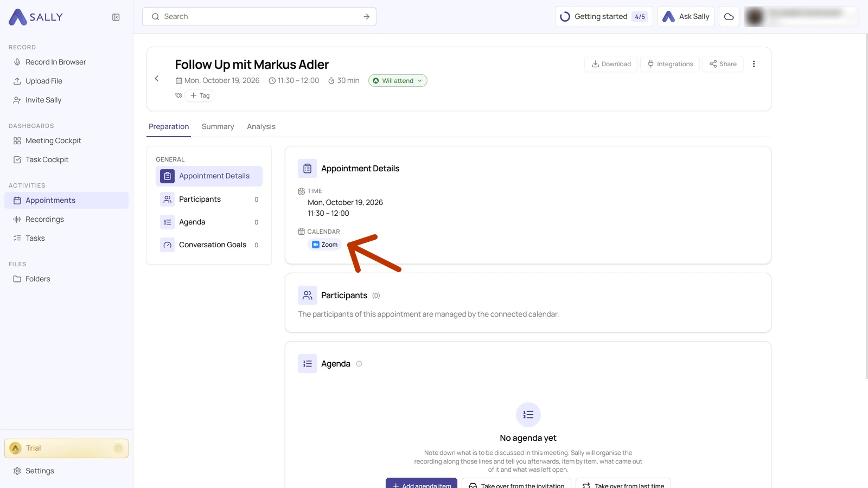Switch to the Summary tab
This screenshot has width=868, height=488.
tap(218, 126)
